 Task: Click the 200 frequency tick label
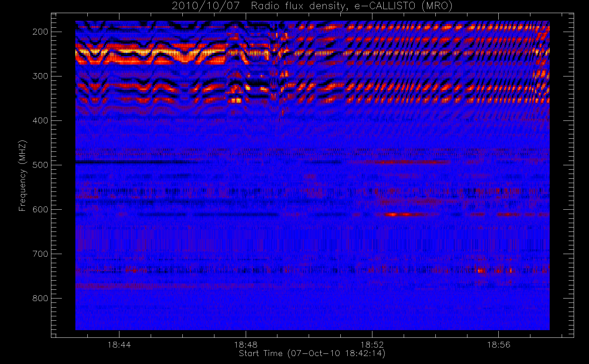click(x=40, y=32)
